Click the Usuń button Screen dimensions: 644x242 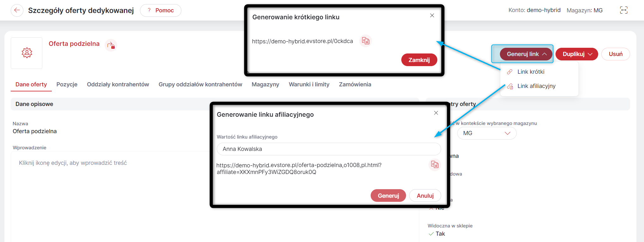(616, 54)
